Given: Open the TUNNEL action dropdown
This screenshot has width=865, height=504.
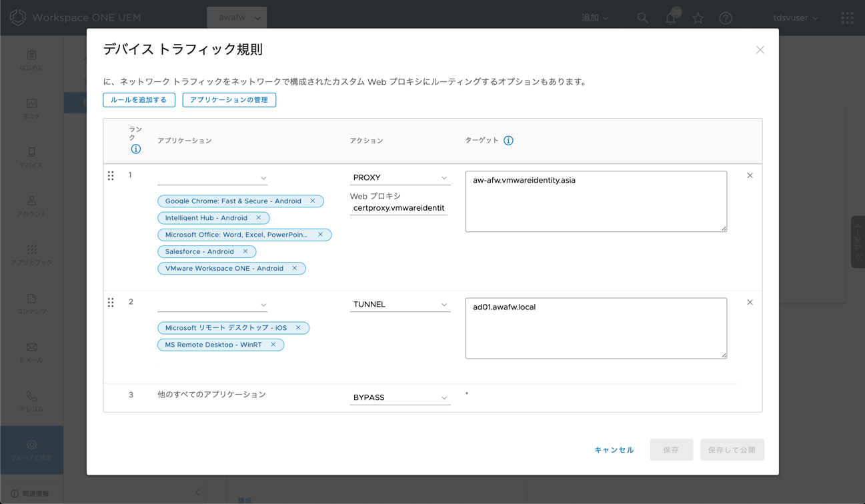Looking at the screenshot, I should (399, 304).
